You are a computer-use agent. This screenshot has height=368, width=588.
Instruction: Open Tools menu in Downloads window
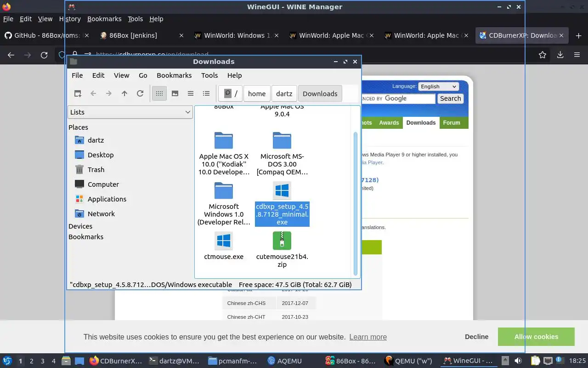[209, 75]
